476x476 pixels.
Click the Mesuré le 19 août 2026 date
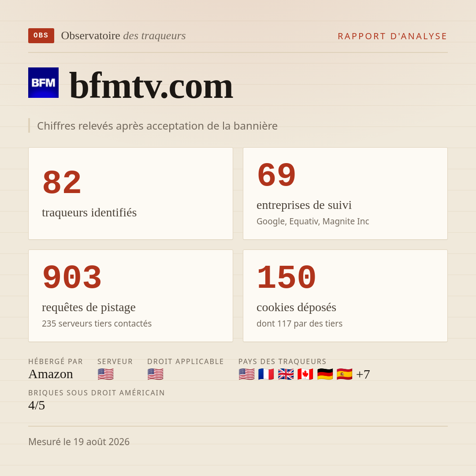point(79,442)
